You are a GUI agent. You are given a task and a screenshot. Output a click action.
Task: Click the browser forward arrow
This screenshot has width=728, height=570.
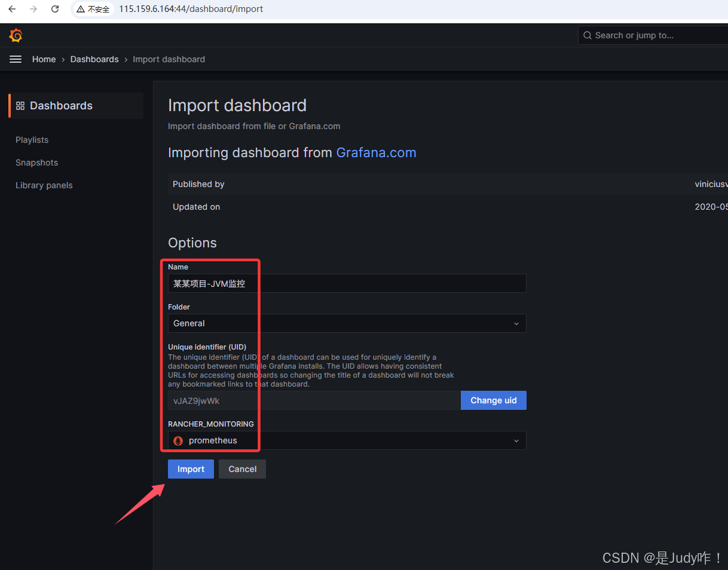[x=33, y=9]
